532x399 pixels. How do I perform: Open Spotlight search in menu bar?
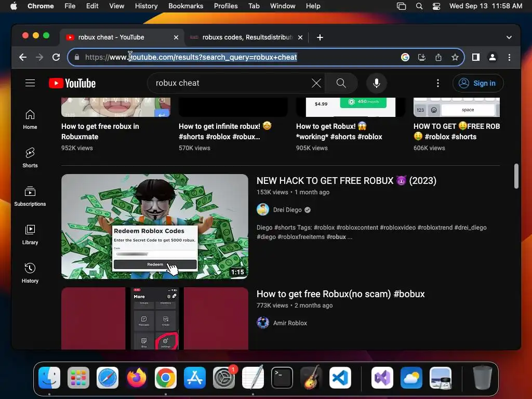point(419,6)
